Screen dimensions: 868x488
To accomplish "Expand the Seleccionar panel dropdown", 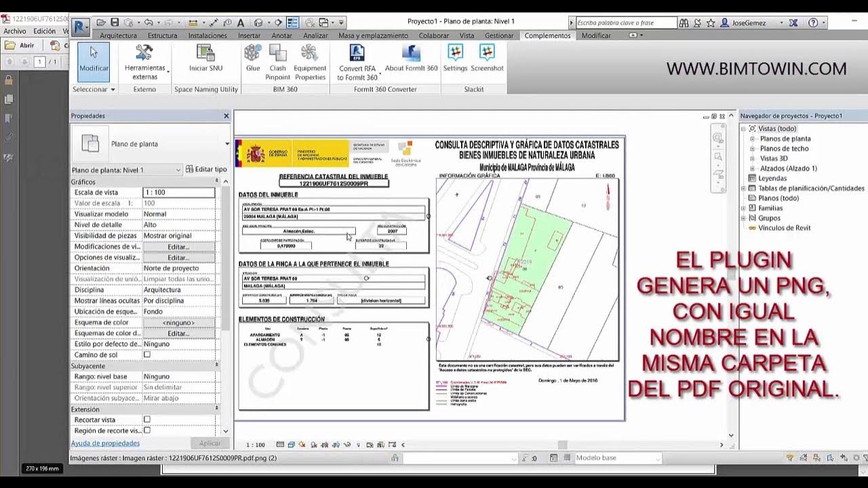I will click(94, 89).
